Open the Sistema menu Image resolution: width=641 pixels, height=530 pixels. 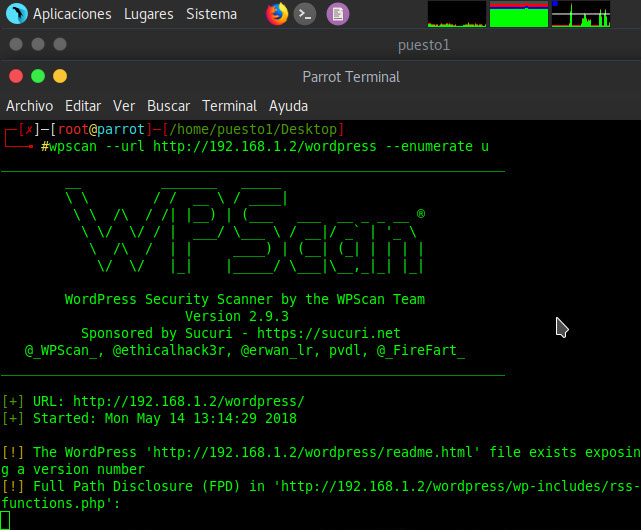212,14
